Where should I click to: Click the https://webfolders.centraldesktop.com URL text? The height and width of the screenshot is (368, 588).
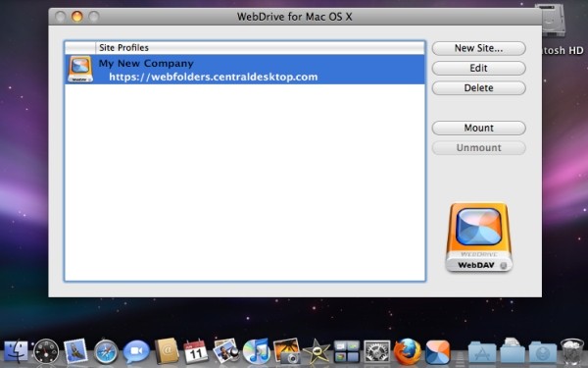click(x=214, y=77)
